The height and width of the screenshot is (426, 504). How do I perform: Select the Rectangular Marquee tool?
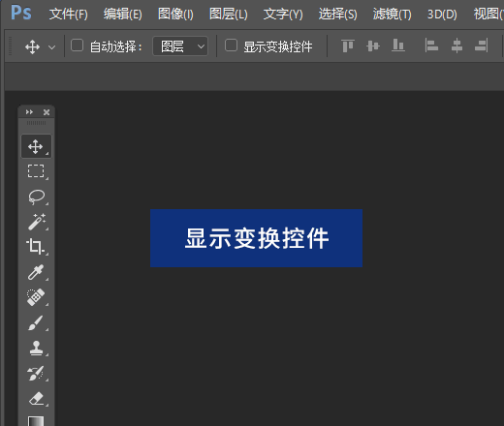pos(36,171)
